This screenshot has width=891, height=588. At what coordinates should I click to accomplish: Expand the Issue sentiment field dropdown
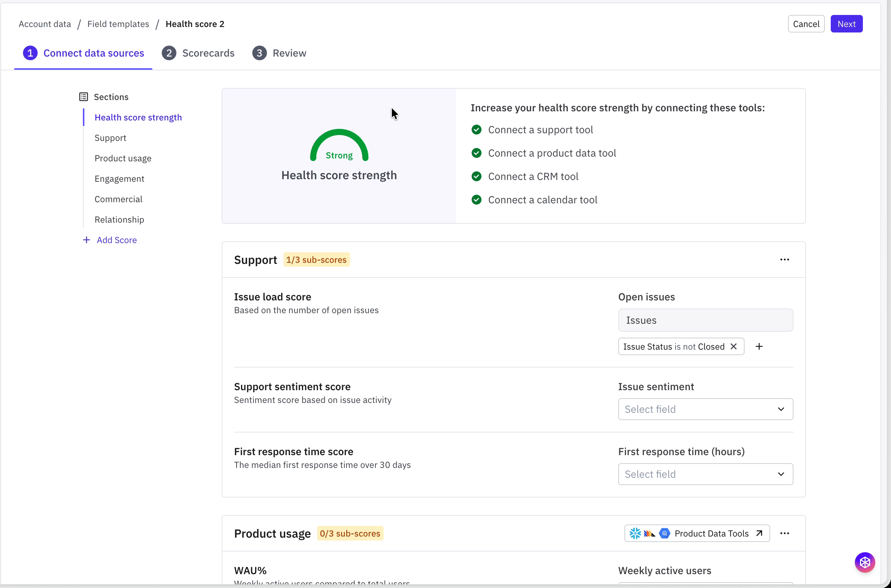[705, 409]
